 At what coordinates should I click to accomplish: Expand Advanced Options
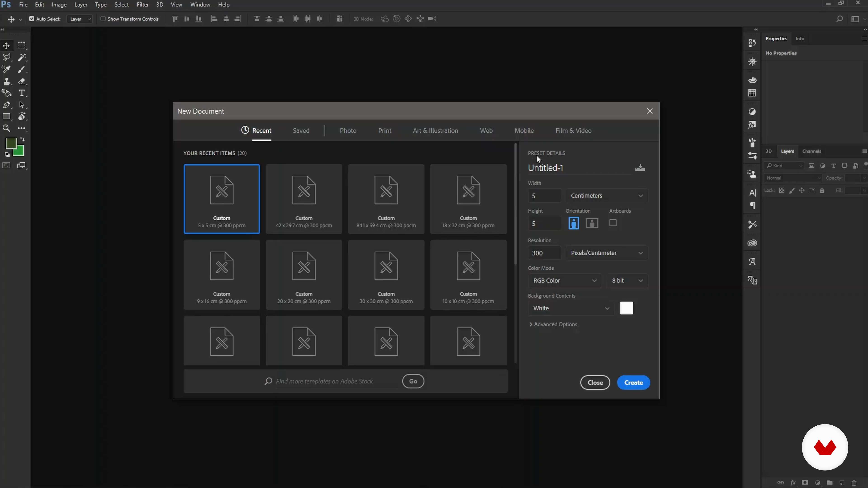[x=553, y=324]
